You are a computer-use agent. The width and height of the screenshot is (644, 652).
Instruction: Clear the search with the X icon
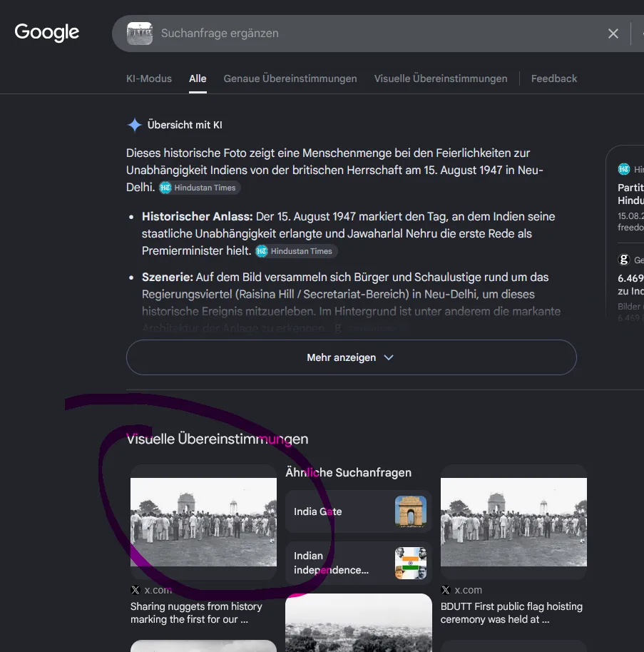613,34
